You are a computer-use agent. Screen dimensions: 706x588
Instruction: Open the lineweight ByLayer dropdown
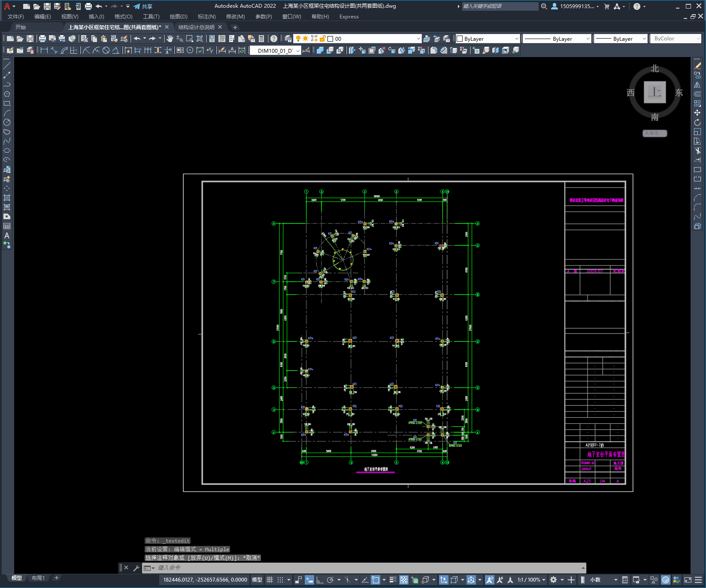tap(621, 39)
